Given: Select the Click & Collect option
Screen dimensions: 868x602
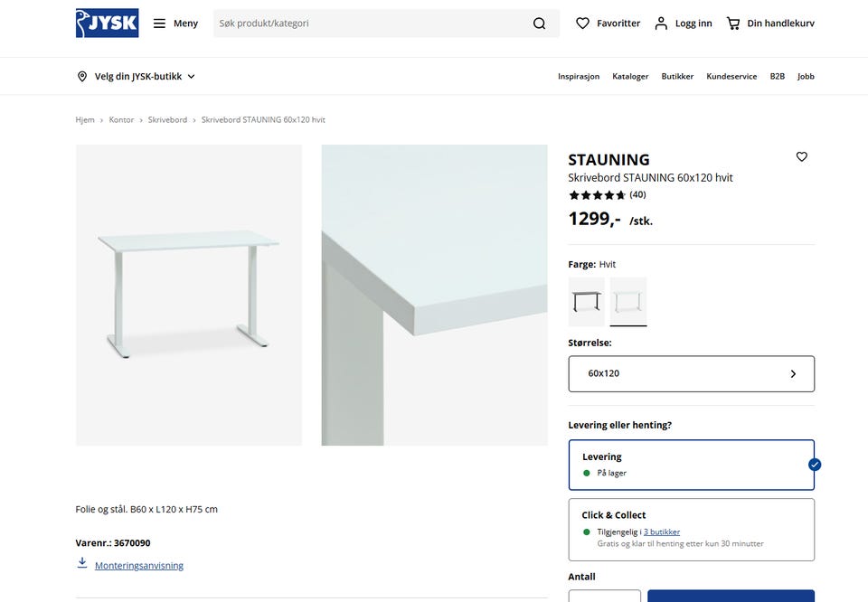Looking at the screenshot, I should pos(692,530).
